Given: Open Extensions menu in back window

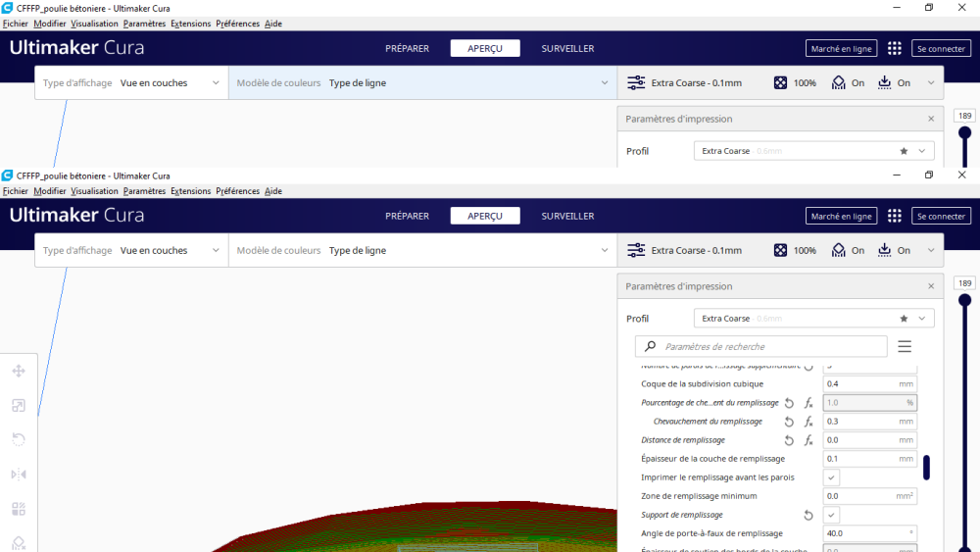Looking at the screenshot, I should (x=190, y=24).
